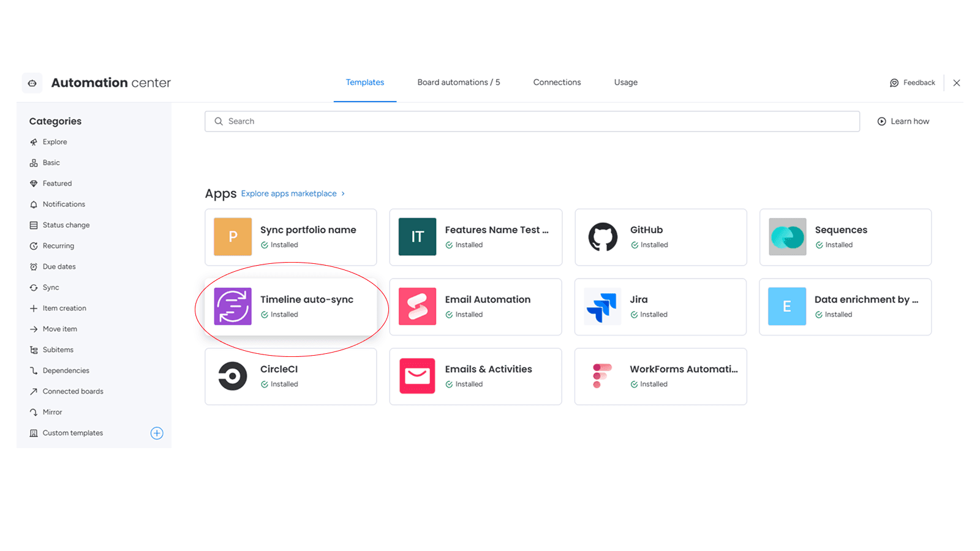Image resolution: width=980 pixels, height=551 pixels.
Task: Select the Due dates category icon
Action: pyautogui.click(x=34, y=266)
